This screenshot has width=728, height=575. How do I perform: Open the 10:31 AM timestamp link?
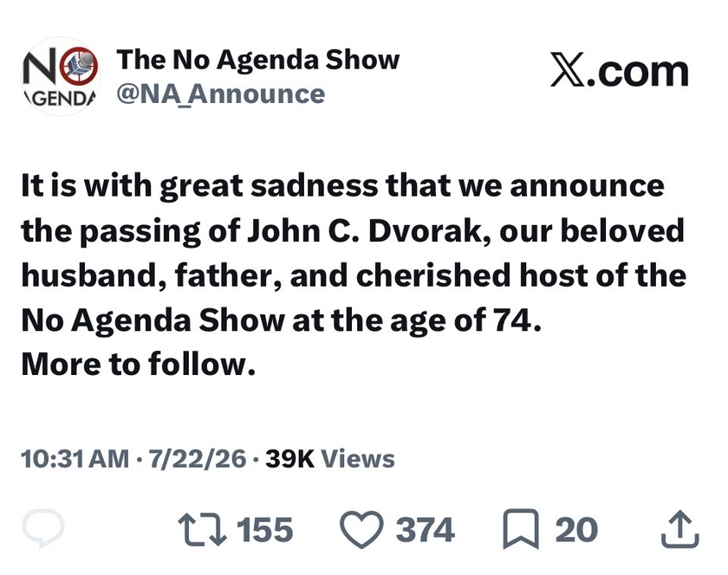[75, 459]
